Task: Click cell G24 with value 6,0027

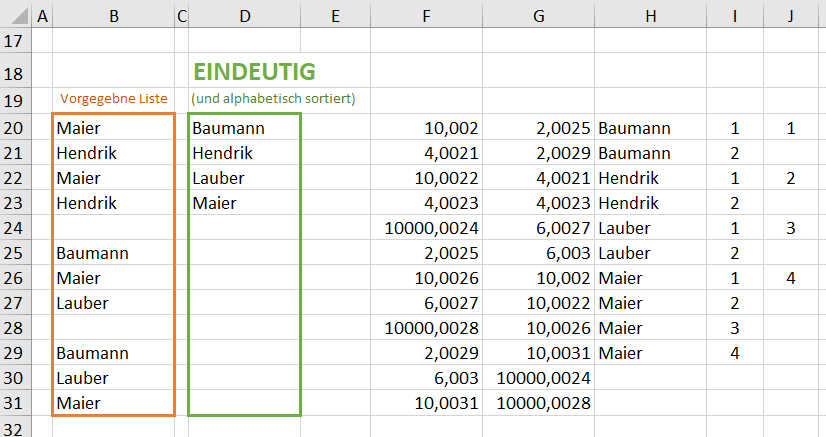Action: coord(538,227)
